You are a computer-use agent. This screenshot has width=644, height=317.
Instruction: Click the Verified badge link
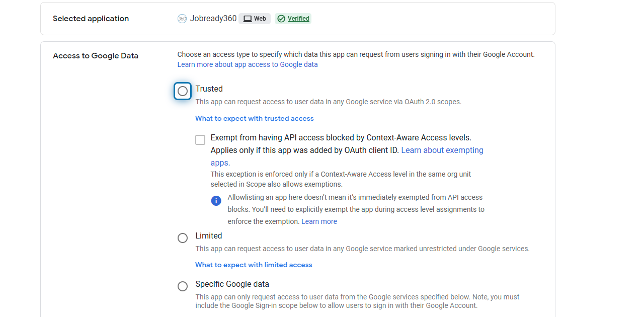pyautogui.click(x=298, y=19)
